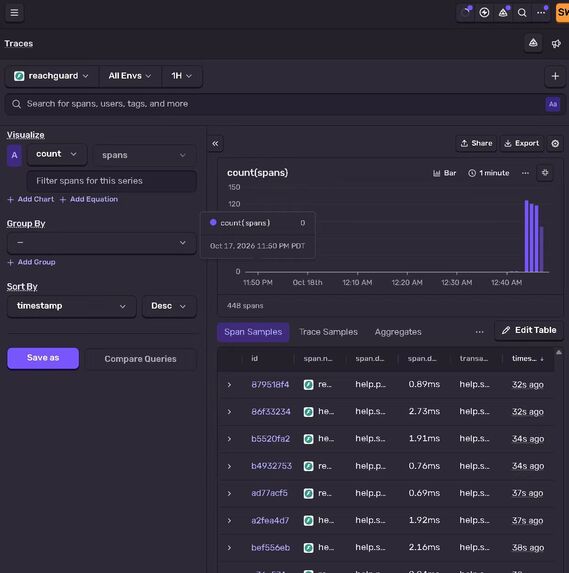Expand row ad77acf5
Screen dimensions: 569x573
pos(229,493)
